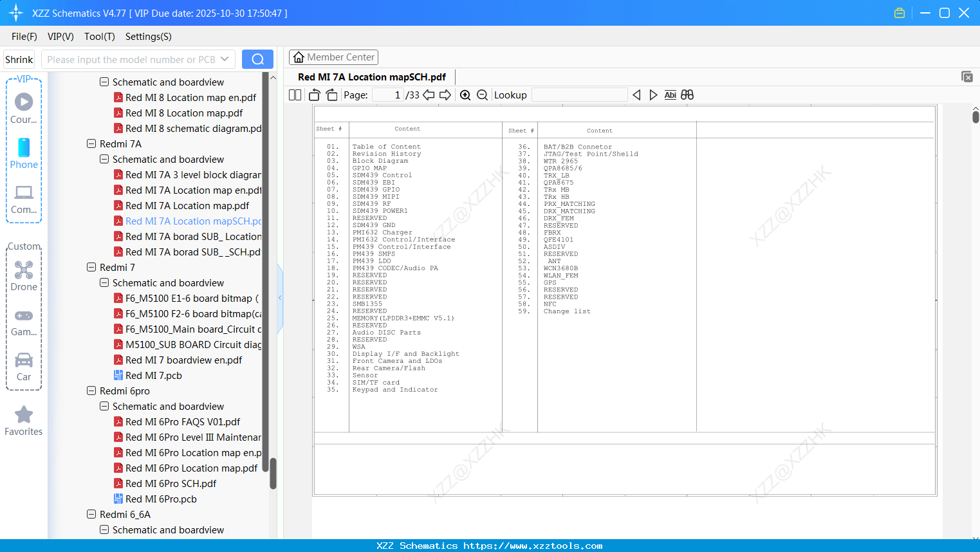Open the File(F) menu

pos(24,37)
